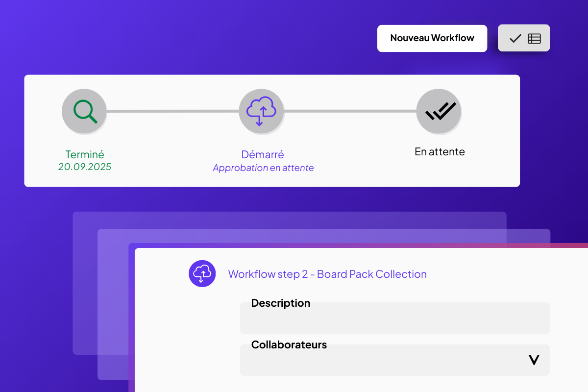
Task: Click the double checkmark final step icon
Action: (x=439, y=112)
